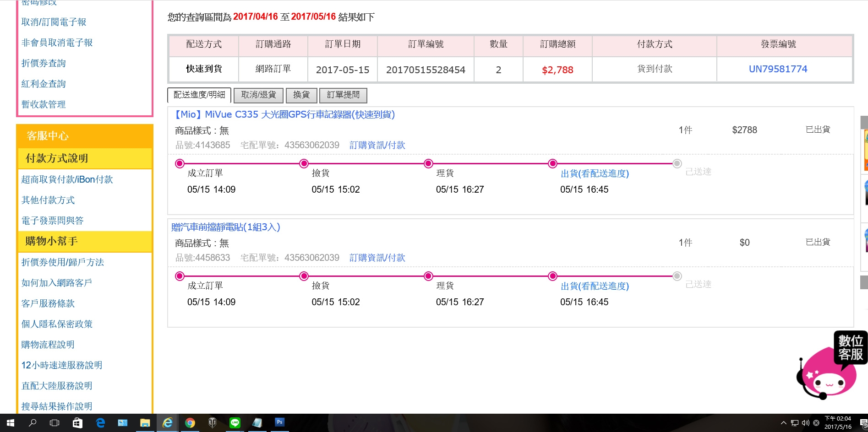This screenshot has width=868, height=432.
Task: Open Google Chrome from the taskbar
Action: (190, 423)
